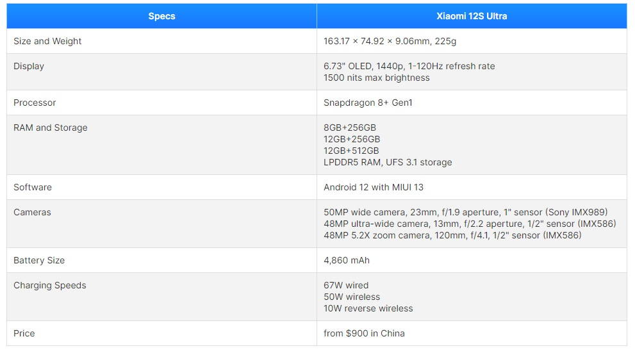
Task: Click the 'Software' row label
Action: [x=33, y=188]
